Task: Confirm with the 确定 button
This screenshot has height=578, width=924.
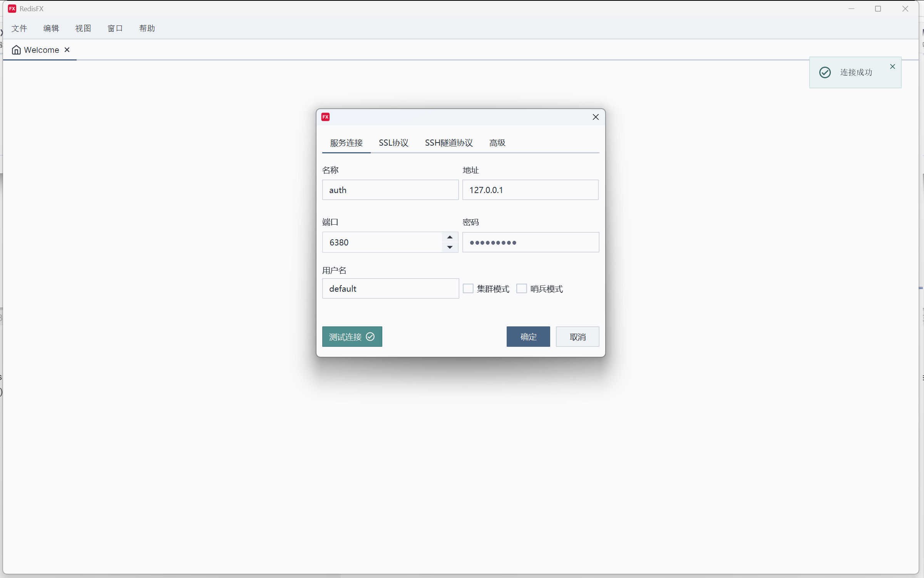Action: coord(528,337)
